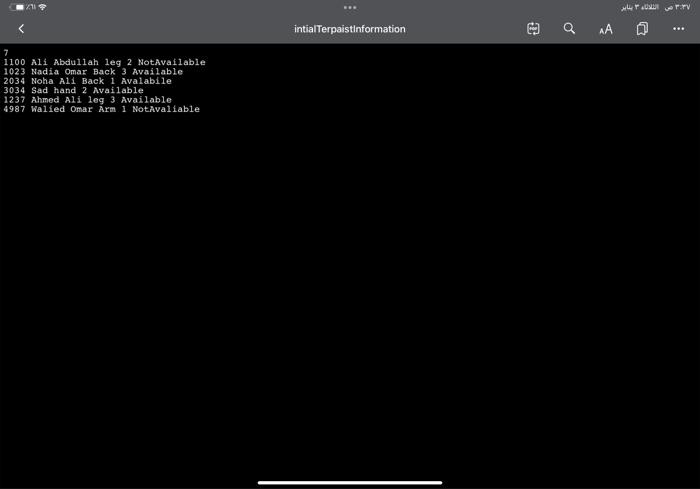The width and height of the screenshot is (700, 489).
Task: Select the 1023 Nadia Omar Back line
Action: pos(93,71)
